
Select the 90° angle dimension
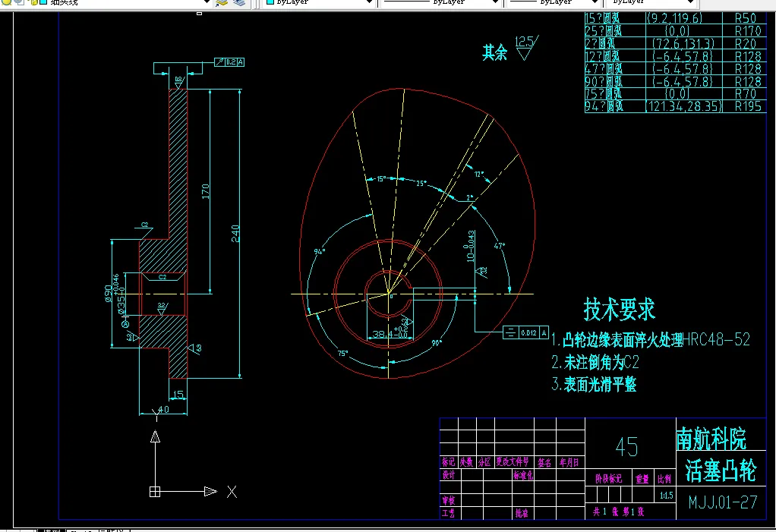[437, 343]
